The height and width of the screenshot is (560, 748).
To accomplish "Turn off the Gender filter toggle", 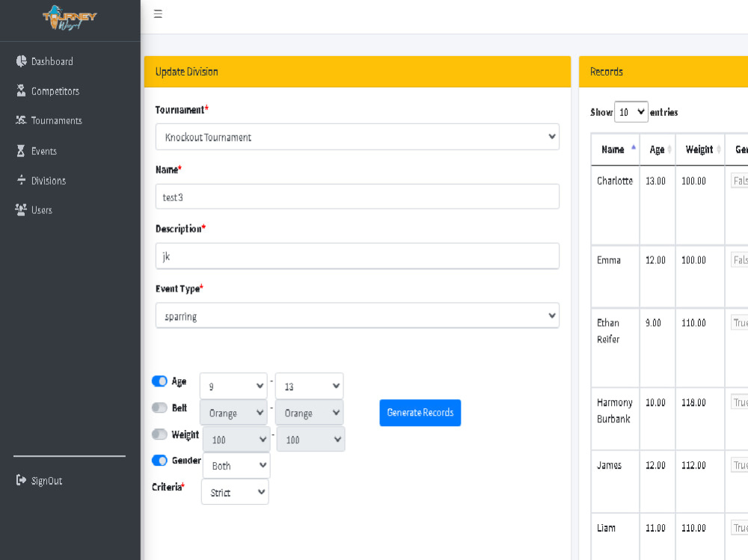I will tap(159, 461).
